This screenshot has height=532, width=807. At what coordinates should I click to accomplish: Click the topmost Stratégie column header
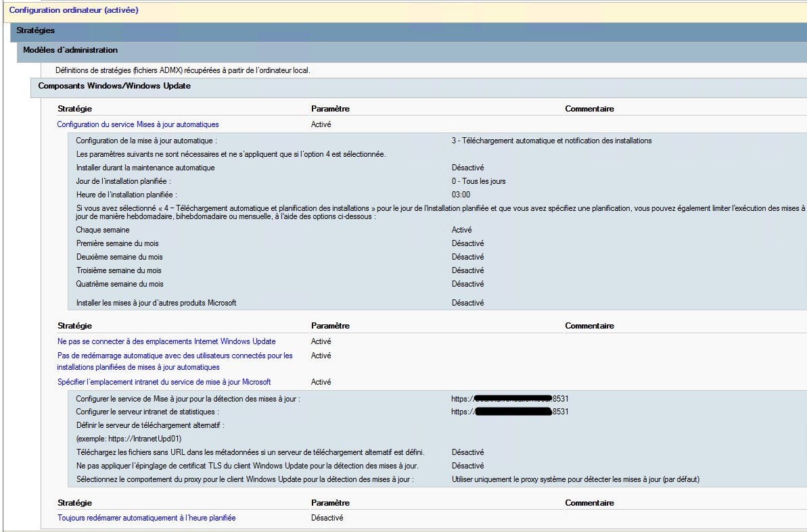click(75, 109)
